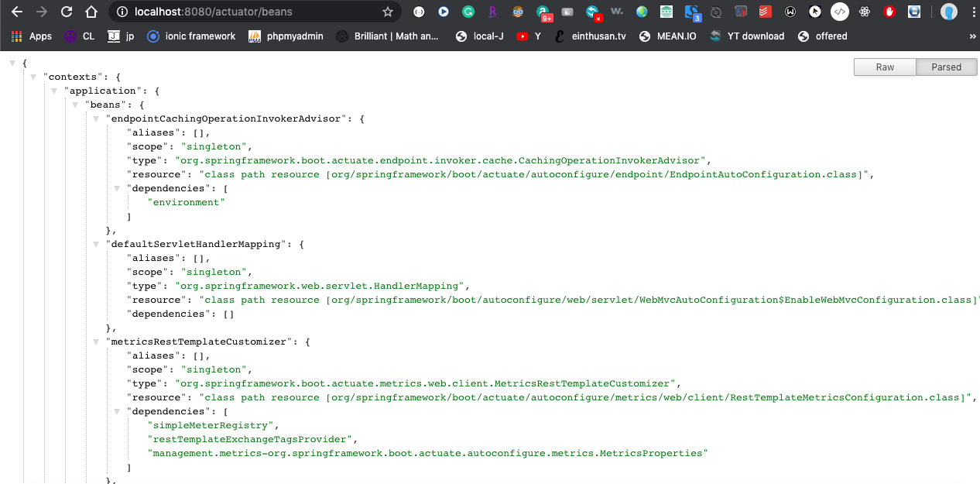Image resolution: width=980 pixels, height=484 pixels.
Task: Collapse the "application" node
Action: 56,91
